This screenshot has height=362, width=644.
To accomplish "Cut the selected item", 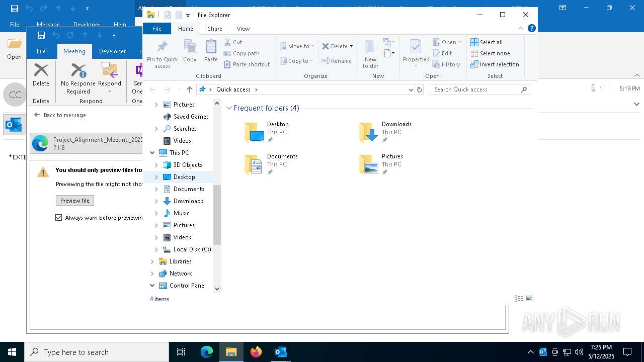I will point(233,42).
